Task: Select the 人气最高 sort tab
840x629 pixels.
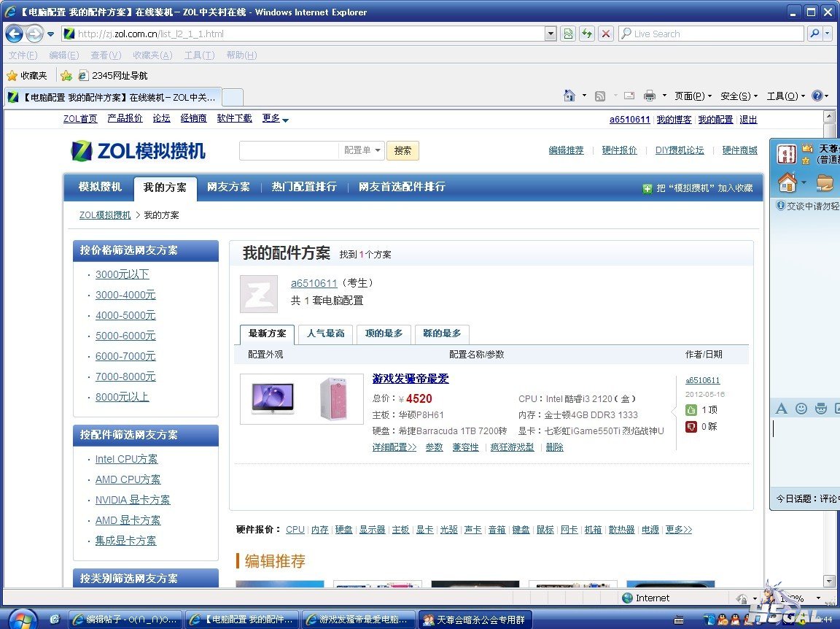Action: [326, 333]
